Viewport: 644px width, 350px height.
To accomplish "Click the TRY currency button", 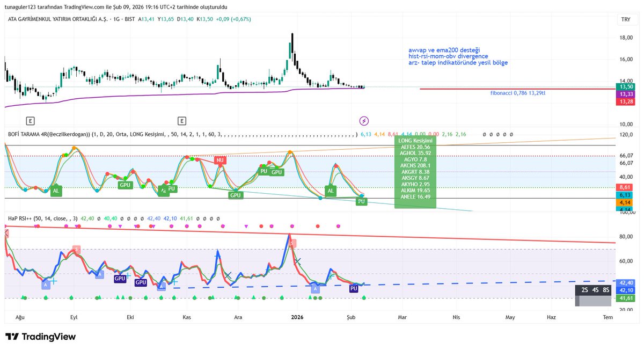I will [626, 19].
